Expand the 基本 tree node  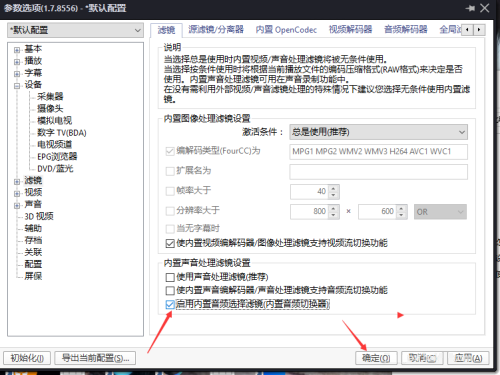point(17,50)
